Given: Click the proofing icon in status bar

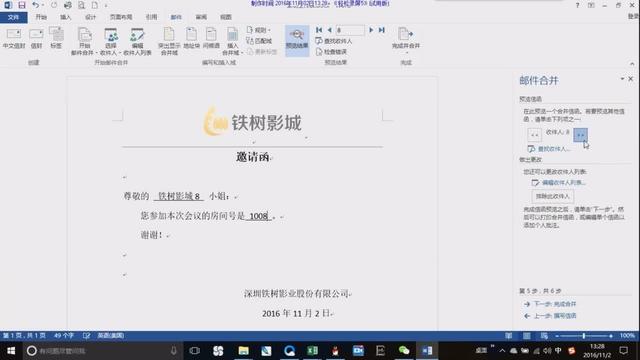Looking at the screenshot, I should tap(87, 336).
